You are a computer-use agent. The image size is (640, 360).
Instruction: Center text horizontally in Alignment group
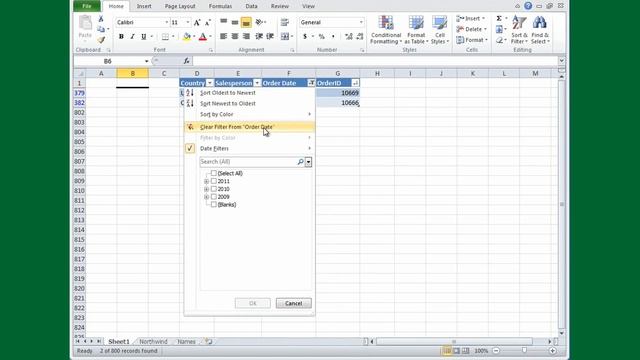[x=235, y=36]
